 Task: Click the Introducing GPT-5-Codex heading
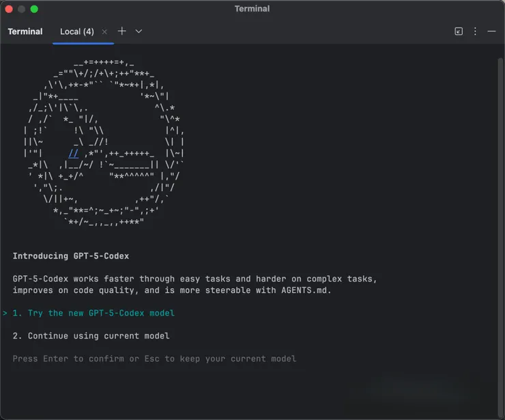coord(71,256)
